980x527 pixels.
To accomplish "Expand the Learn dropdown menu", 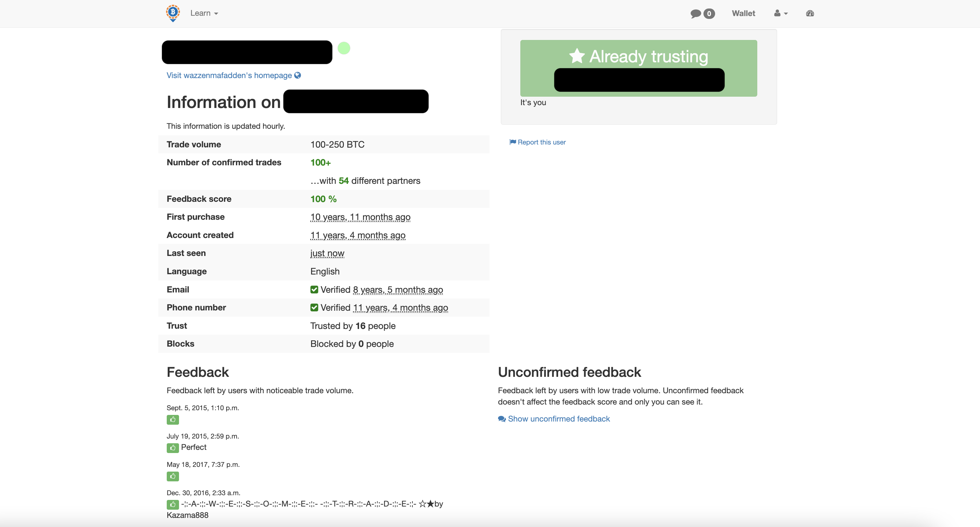I will tap(204, 13).
